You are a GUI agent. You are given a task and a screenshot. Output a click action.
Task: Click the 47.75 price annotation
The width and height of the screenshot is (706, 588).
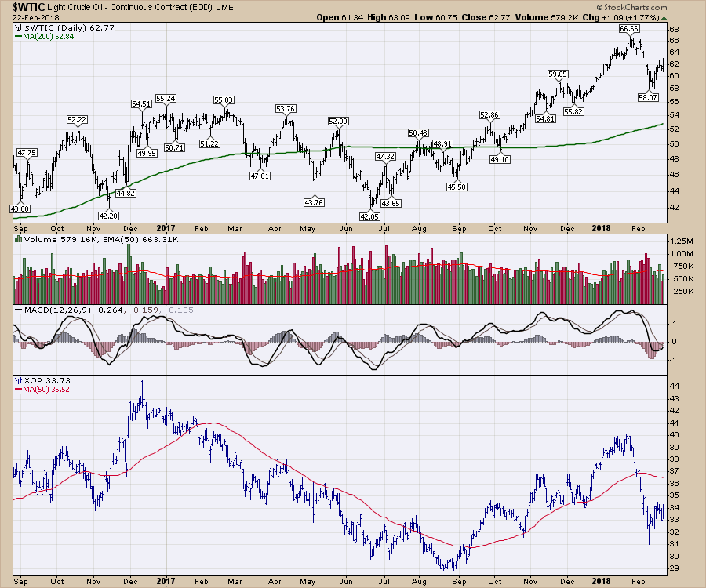tap(27, 153)
